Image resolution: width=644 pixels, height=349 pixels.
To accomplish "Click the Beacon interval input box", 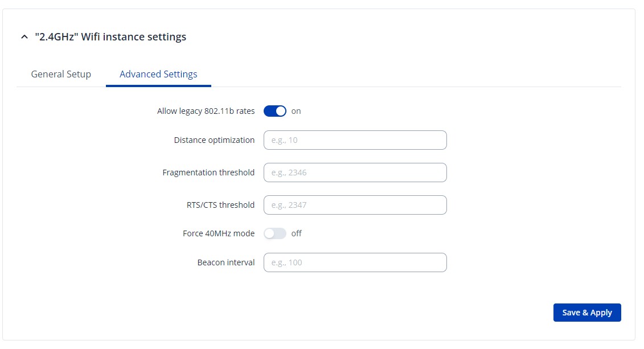I will (x=355, y=262).
